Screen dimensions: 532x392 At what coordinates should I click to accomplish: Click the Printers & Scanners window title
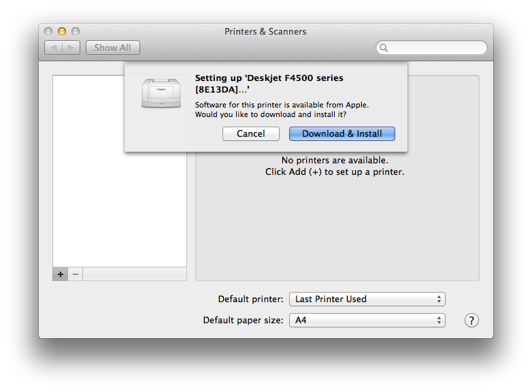265,31
